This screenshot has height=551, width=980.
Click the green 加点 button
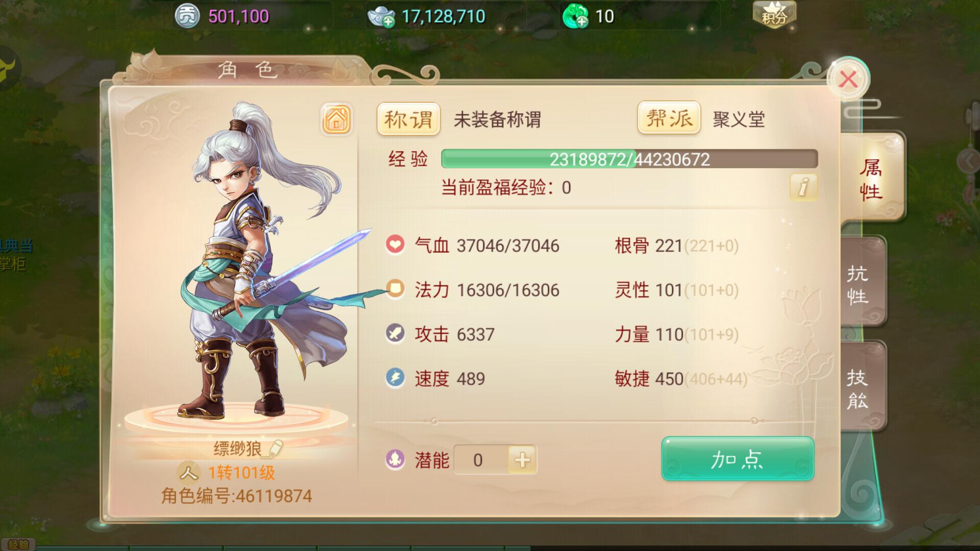[738, 459]
